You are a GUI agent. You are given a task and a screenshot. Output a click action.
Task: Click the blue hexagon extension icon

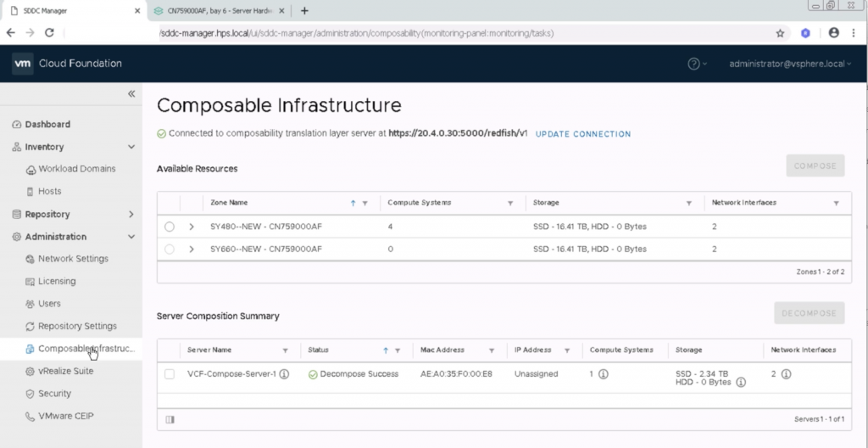(x=806, y=33)
